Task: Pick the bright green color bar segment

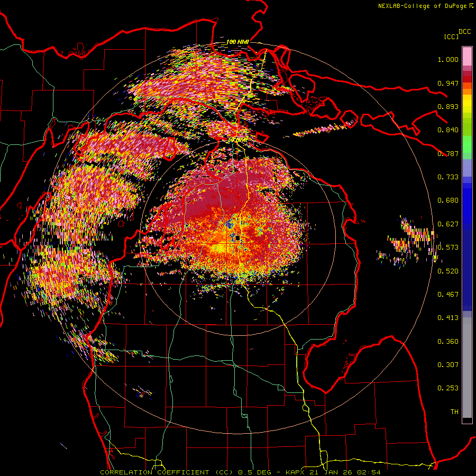Action: coord(467,144)
